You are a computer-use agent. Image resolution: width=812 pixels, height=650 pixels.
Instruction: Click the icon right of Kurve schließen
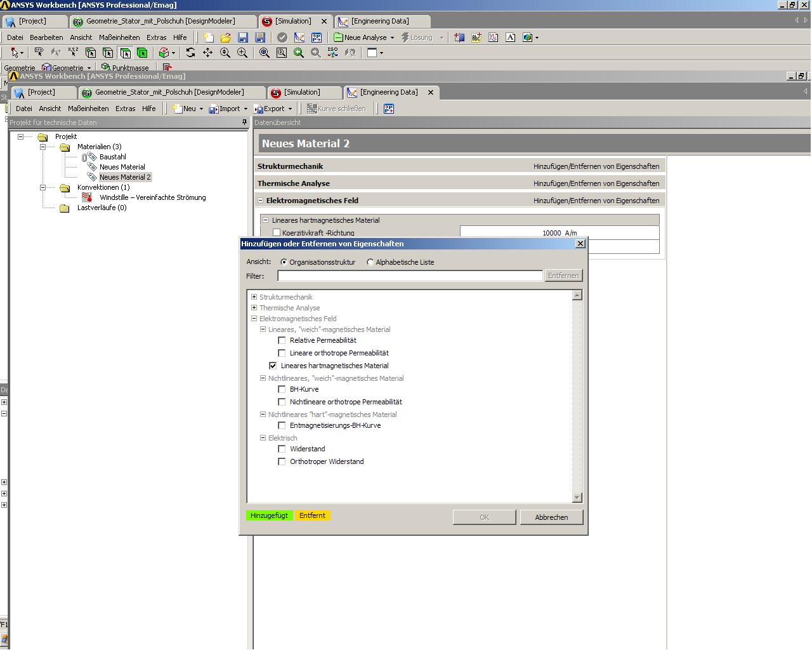389,109
